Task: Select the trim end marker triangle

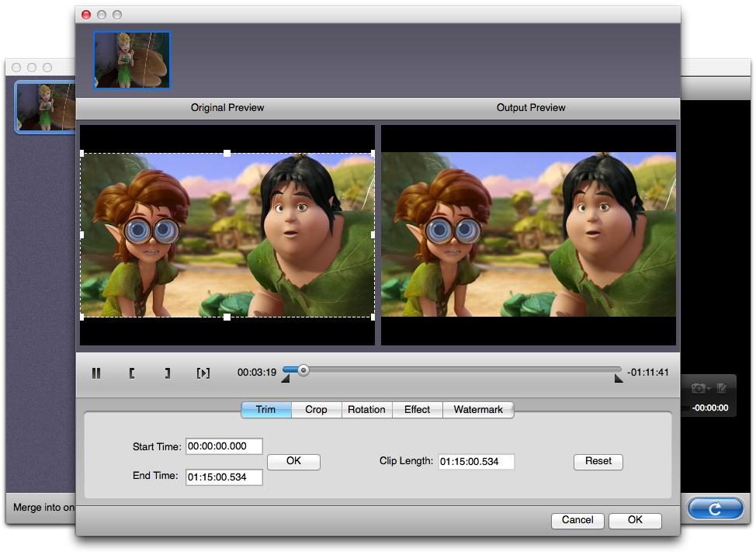Action: click(618, 379)
